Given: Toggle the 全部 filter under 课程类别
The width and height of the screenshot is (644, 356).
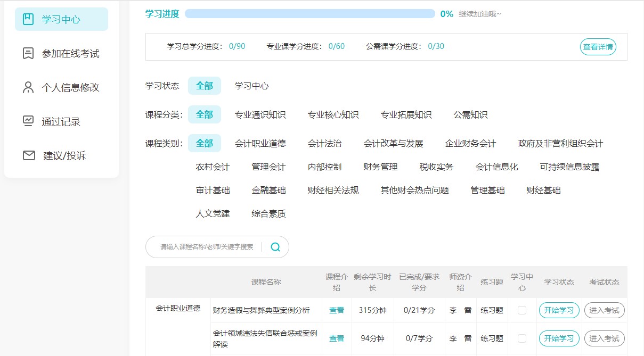Looking at the screenshot, I should pyautogui.click(x=205, y=143).
